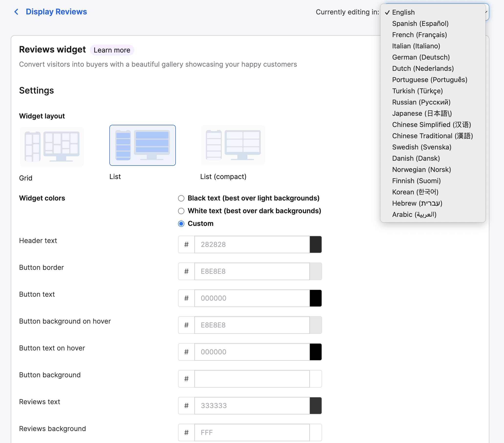The width and height of the screenshot is (504, 443).
Task: Select the List (compact) layout icon
Action: pyautogui.click(x=233, y=145)
